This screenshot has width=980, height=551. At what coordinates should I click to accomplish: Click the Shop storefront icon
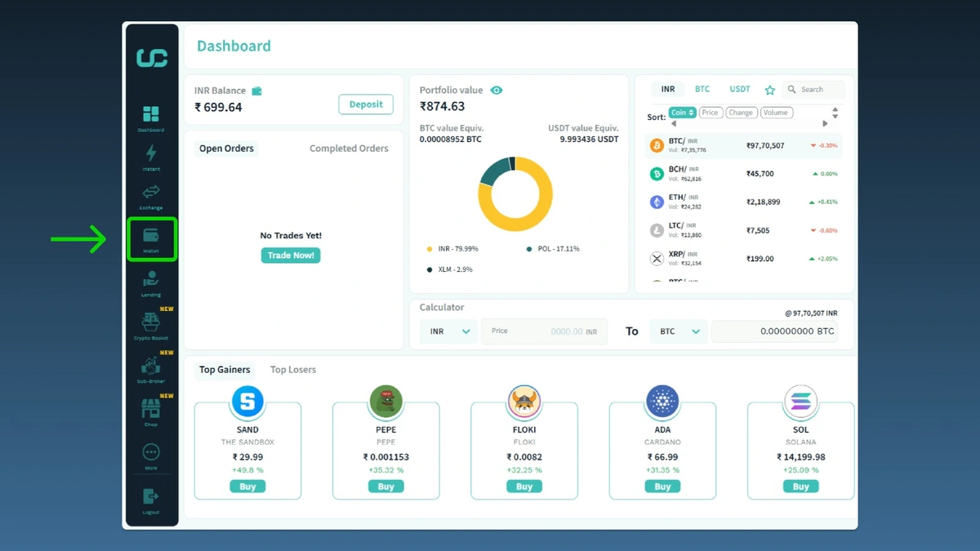pyautogui.click(x=151, y=409)
